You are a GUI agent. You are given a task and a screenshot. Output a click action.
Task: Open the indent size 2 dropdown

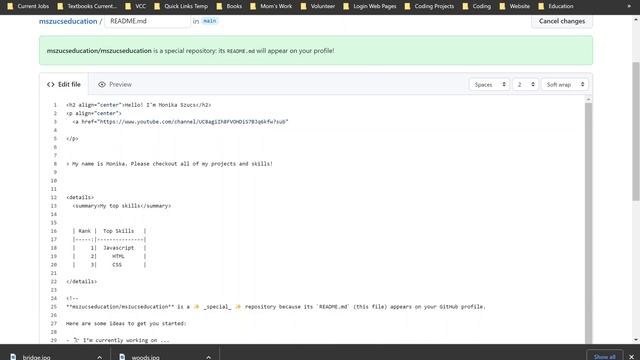[x=525, y=84]
